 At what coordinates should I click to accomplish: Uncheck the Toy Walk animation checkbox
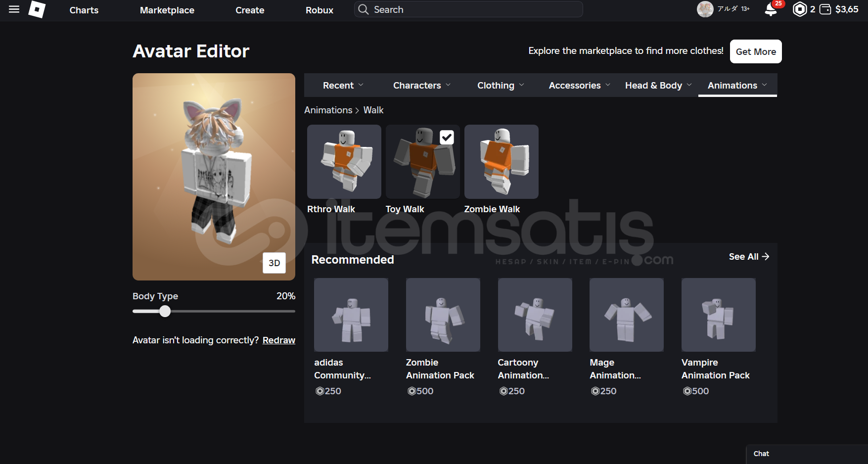click(447, 138)
